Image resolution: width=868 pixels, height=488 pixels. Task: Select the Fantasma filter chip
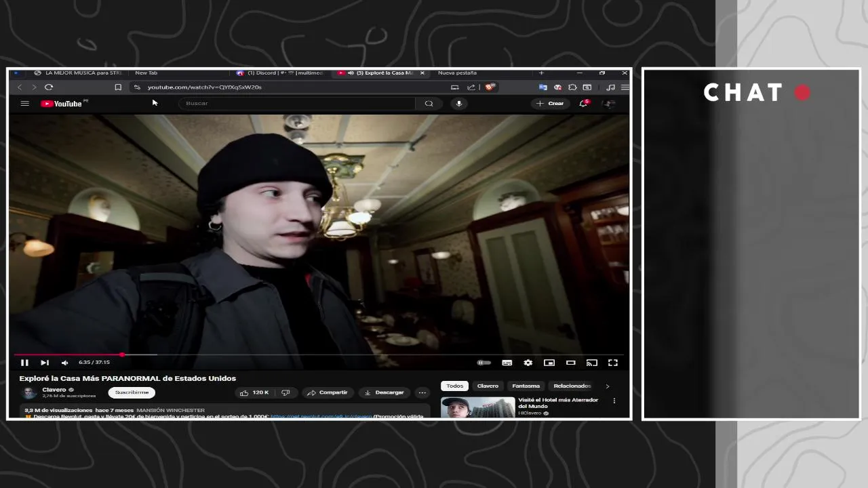coord(526,386)
